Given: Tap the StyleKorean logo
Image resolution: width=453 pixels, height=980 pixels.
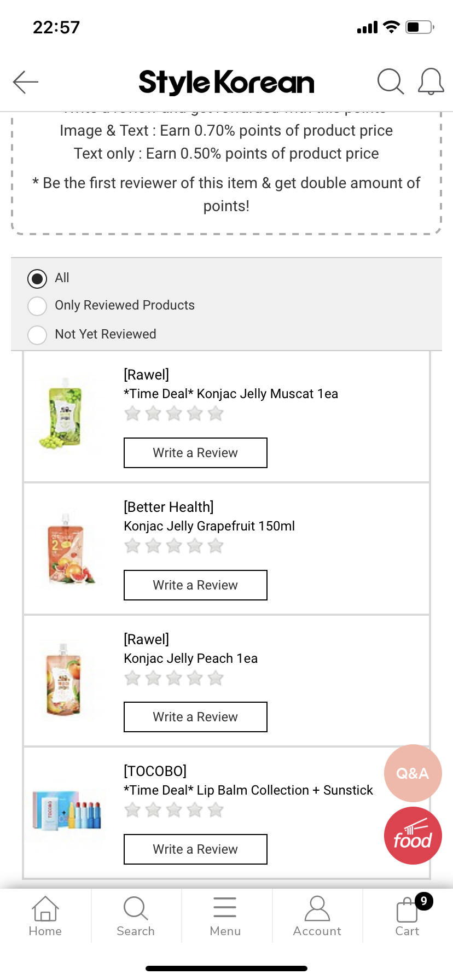Looking at the screenshot, I should 226,82.
